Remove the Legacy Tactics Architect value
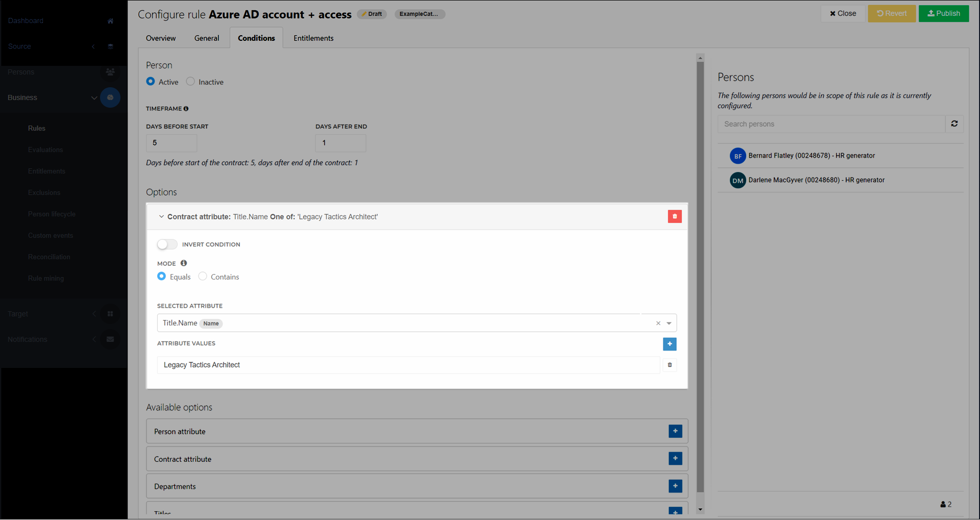The height and width of the screenshot is (520, 980). (669, 365)
